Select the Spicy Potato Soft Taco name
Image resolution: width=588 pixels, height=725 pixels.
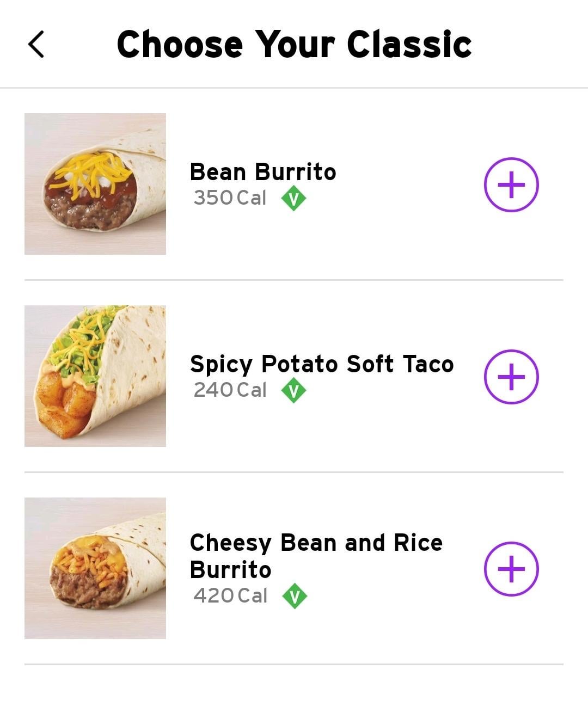(x=322, y=364)
